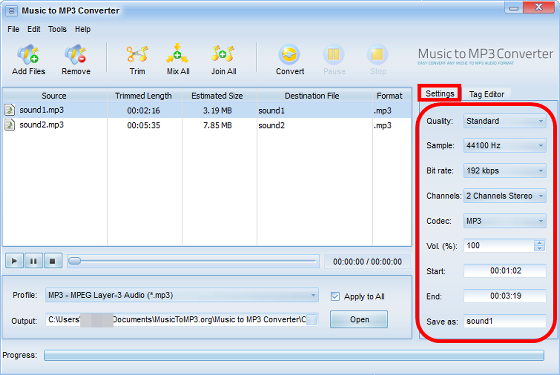
Task: Select the Trim scissors tool
Action: click(x=138, y=55)
